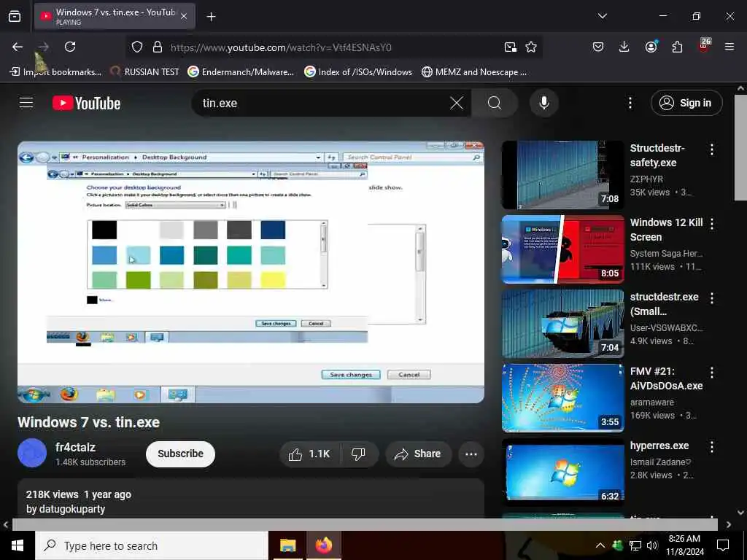Open Windows notification center
The image size is (747, 560).
[x=723, y=545]
